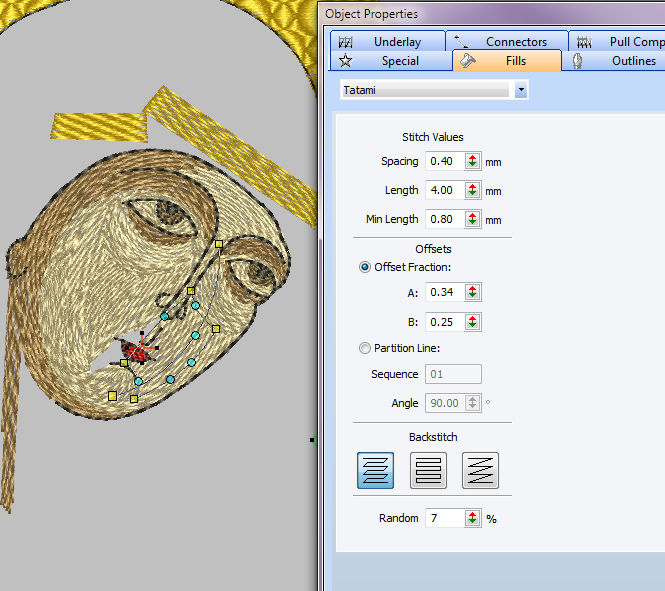Viewport: 665px width, 591px height.
Task: Click the Spacing value input field
Action: click(x=442, y=161)
